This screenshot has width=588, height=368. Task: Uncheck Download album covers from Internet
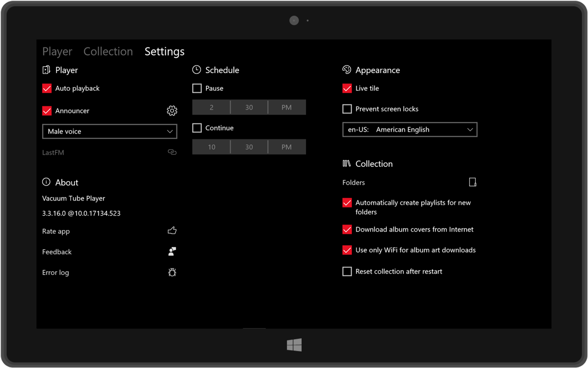[347, 230]
